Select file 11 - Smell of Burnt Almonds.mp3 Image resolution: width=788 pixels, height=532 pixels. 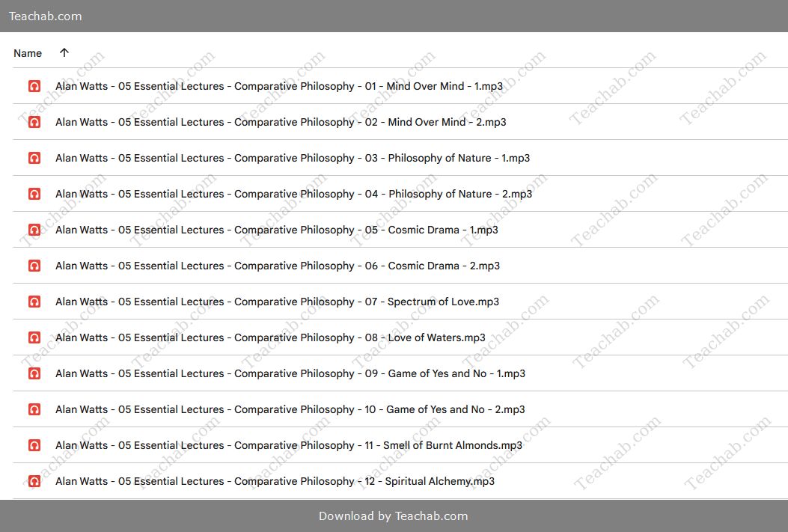coord(288,445)
